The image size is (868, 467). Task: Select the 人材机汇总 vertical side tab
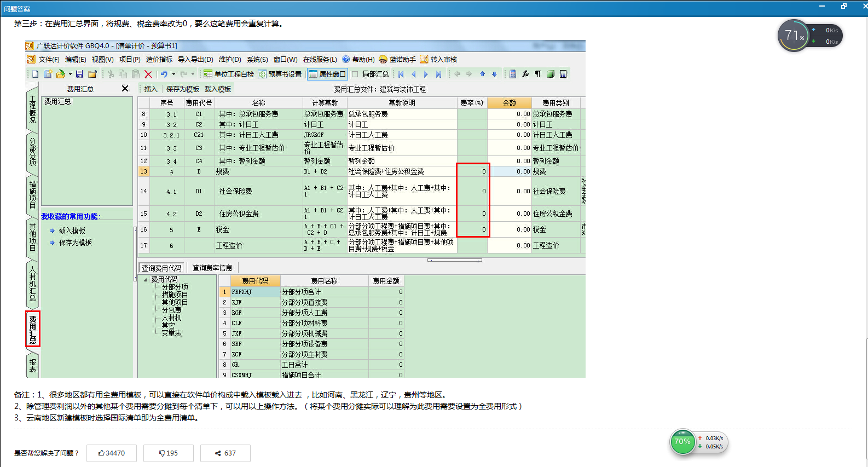pos(32,284)
